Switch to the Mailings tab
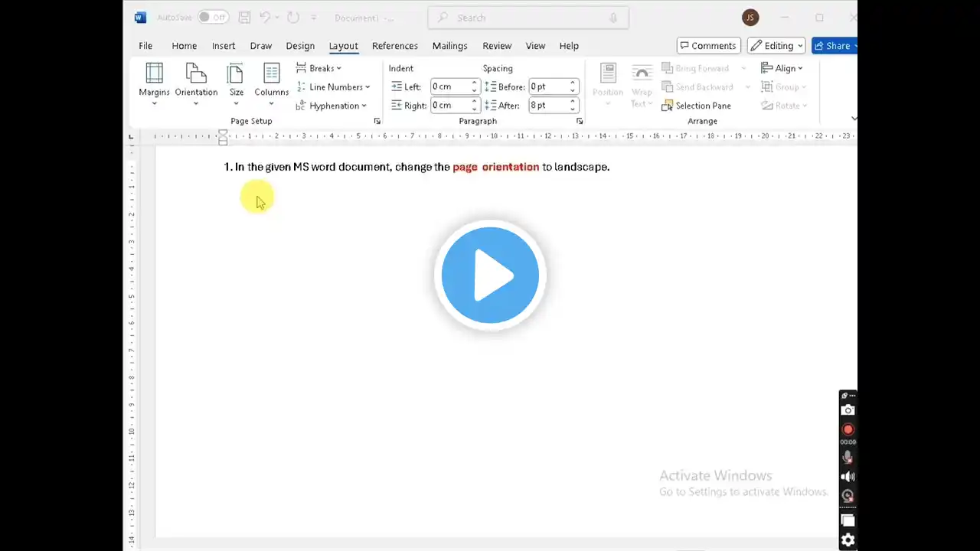 (449, 46)
